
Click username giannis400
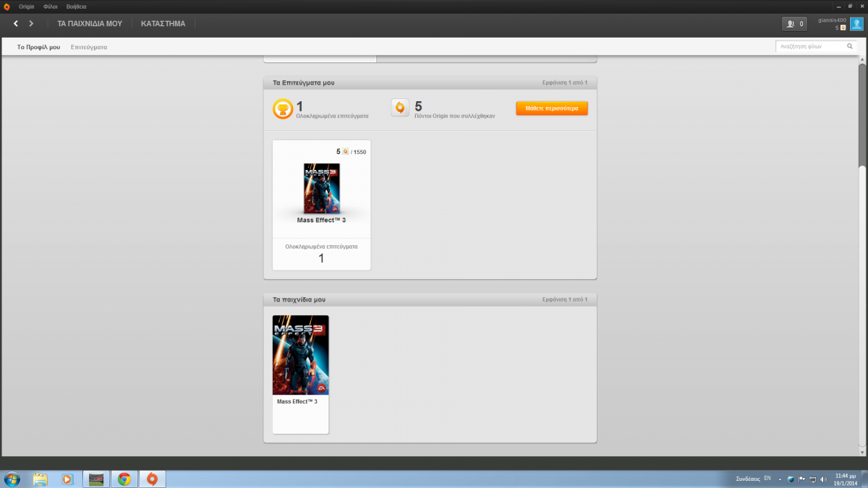click(x=832, y=20)
